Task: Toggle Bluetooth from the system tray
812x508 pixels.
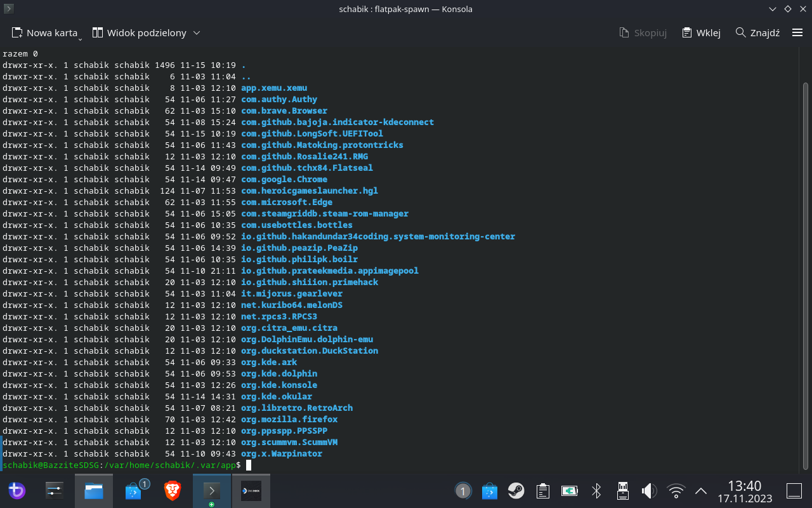Action: (x=596, y=491)
